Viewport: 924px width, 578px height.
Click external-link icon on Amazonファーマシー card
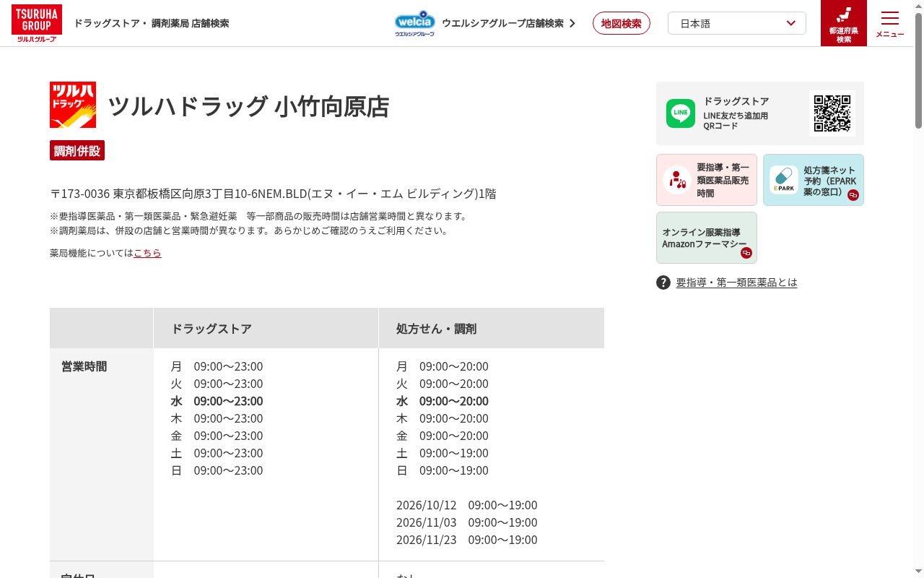(x=746, y=253)
